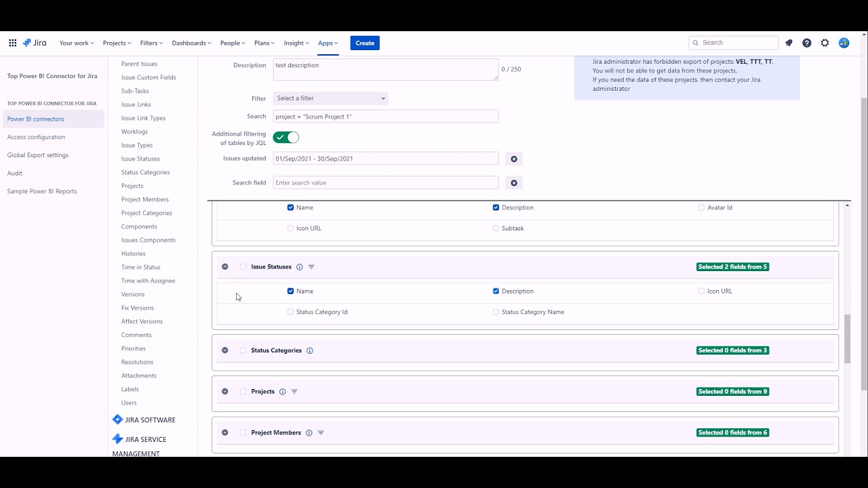
Task: Open the Your work menu
Action: tap(77, 43)
